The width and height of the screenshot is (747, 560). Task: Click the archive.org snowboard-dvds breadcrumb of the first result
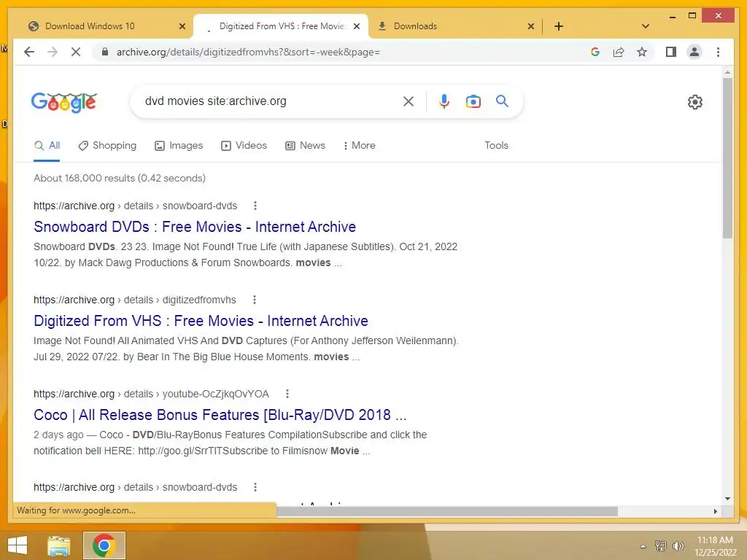pyautogui.click(x=135, y=206)
